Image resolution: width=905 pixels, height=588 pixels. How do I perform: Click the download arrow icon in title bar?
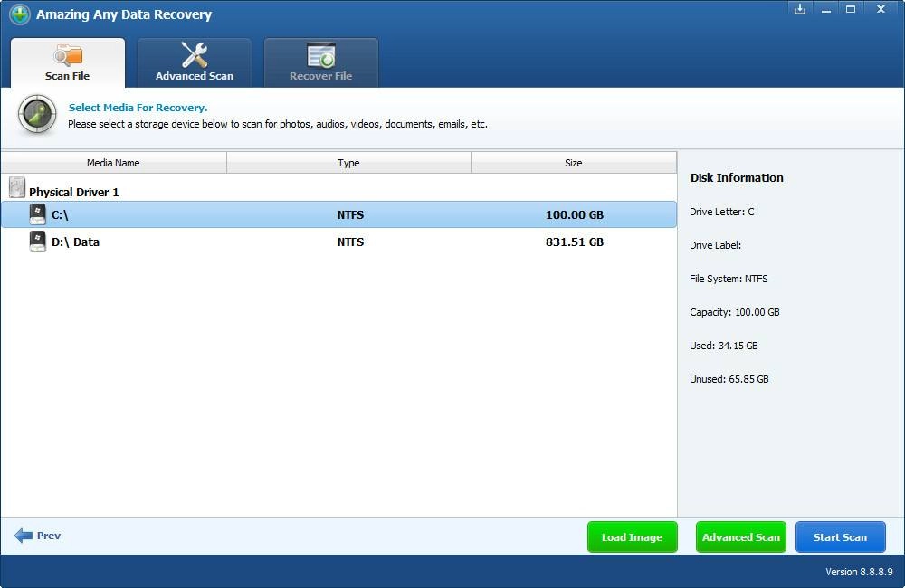tap(800, 9)
